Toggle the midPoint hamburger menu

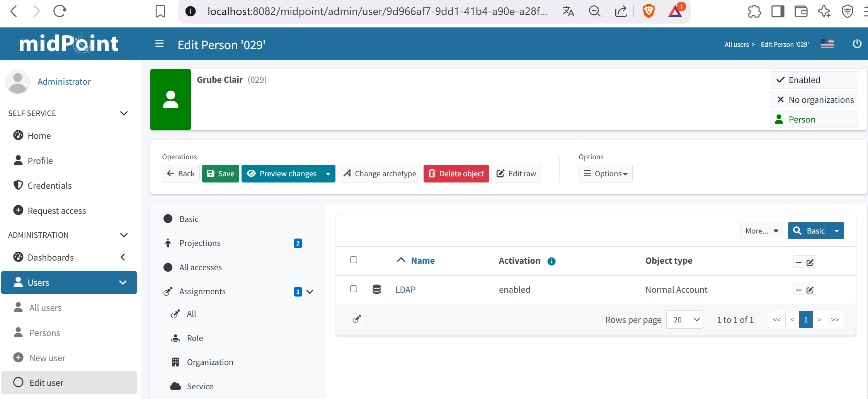159,44
